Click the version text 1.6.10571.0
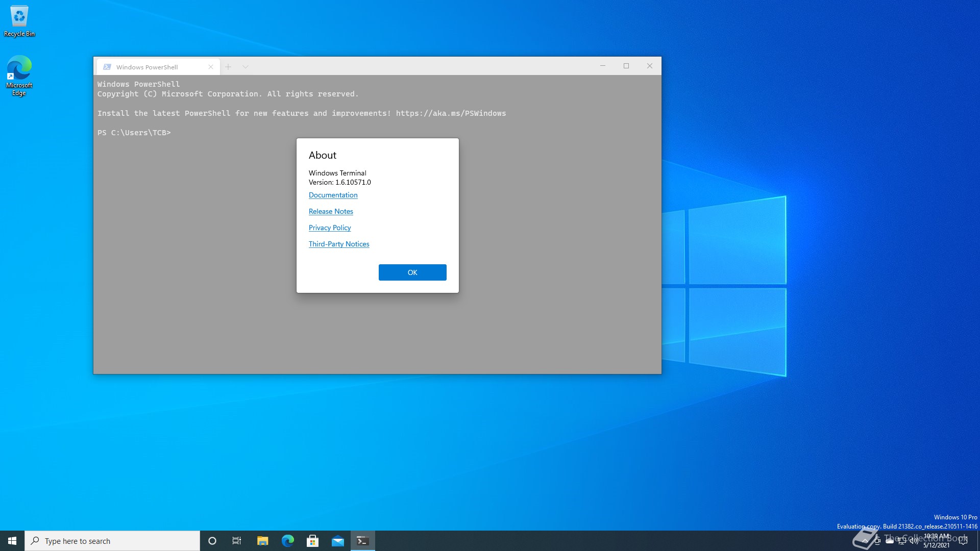980x551 pixels. click(353, 182)
